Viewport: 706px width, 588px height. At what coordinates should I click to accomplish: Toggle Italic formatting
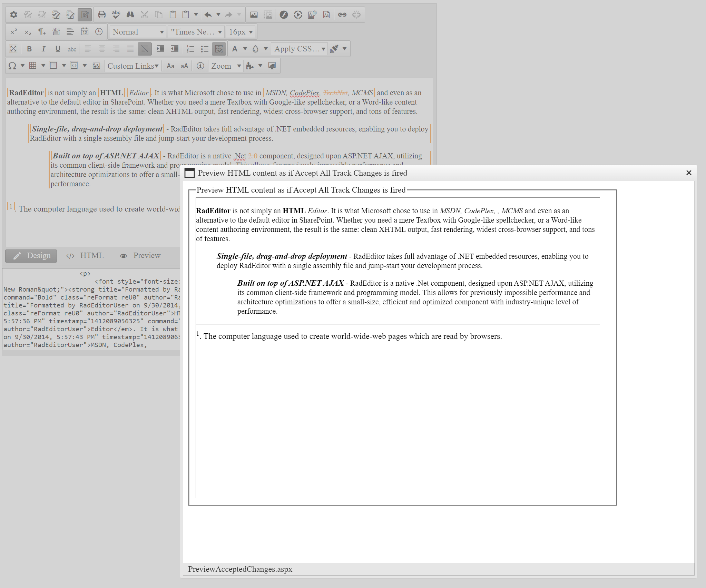pos(43,49)
